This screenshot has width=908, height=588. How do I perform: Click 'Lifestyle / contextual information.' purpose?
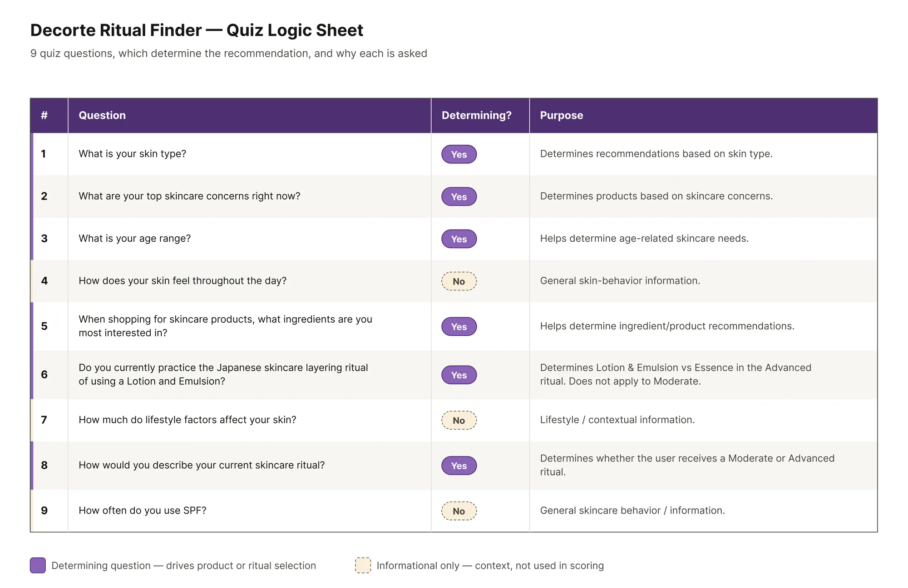coord(617,420)
